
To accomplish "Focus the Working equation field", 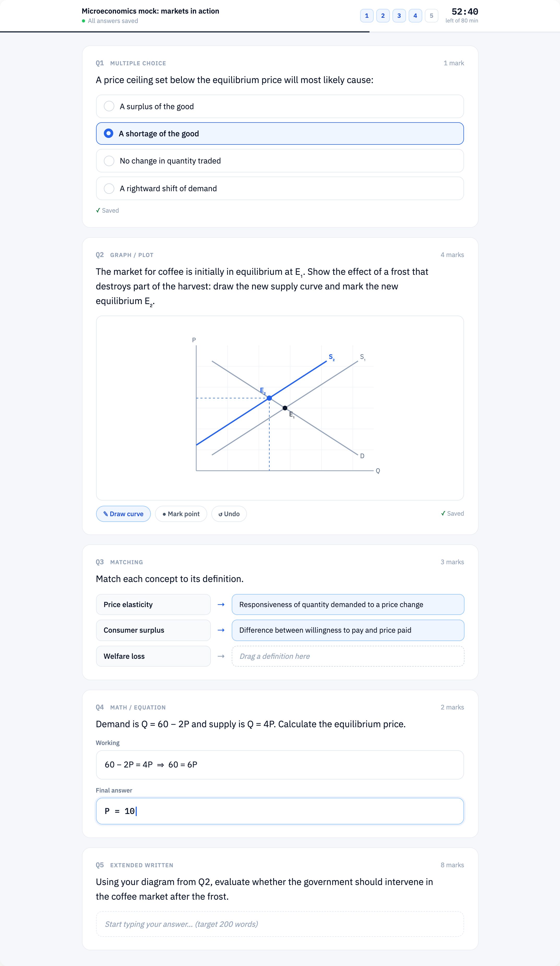I will [280, 765].
